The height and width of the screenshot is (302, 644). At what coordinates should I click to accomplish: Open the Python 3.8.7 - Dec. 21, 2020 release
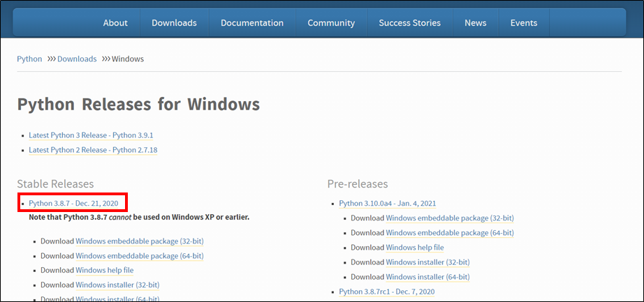[73, 204]
